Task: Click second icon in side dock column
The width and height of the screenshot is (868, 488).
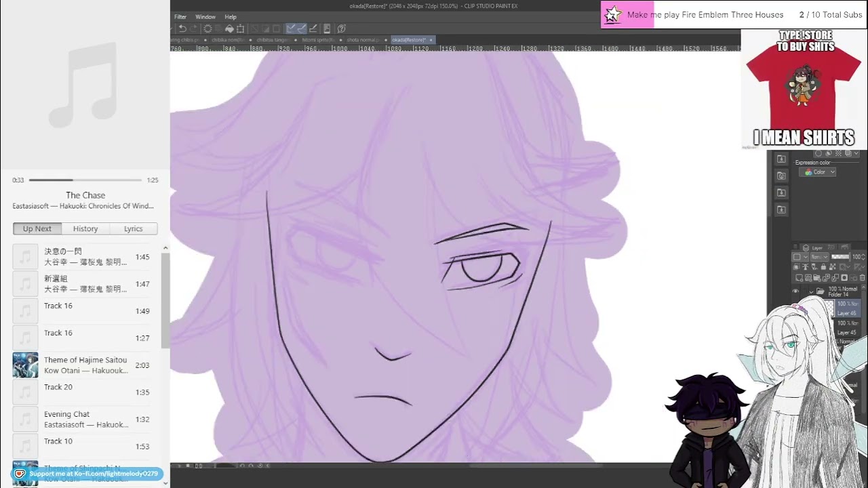Action: coord(781,176)
